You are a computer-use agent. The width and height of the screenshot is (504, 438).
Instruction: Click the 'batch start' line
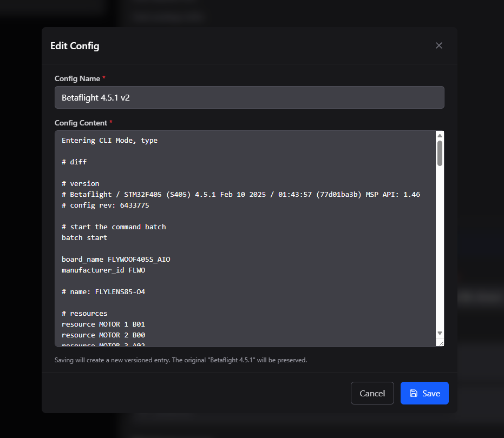tap(84, 237)
